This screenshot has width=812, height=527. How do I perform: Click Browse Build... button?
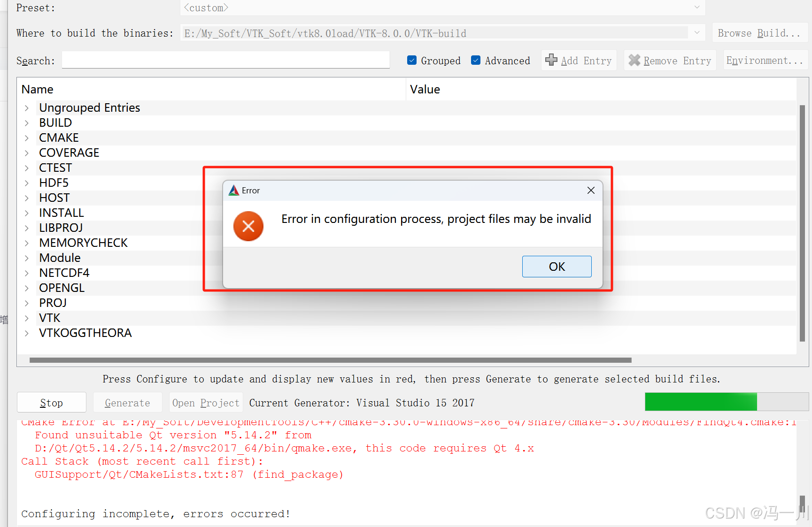pyautogui.click(x=759, y=33)
